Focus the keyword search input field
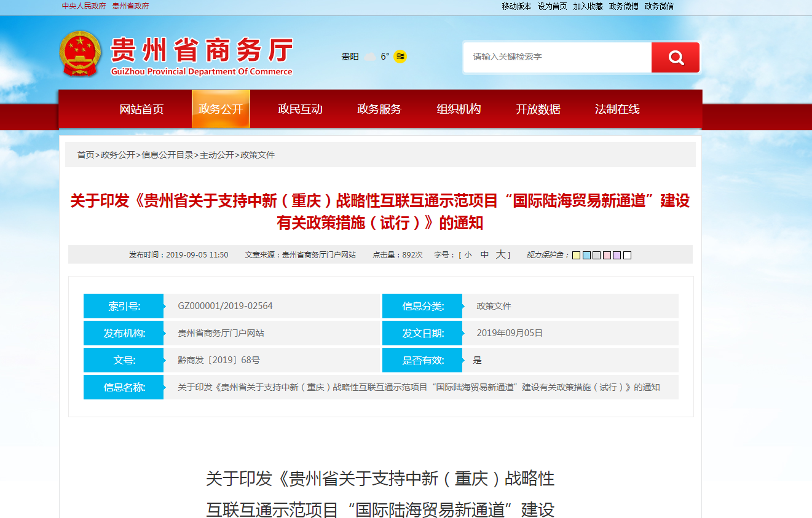Viewport: 812px width, 518px height. coord(557,57)
